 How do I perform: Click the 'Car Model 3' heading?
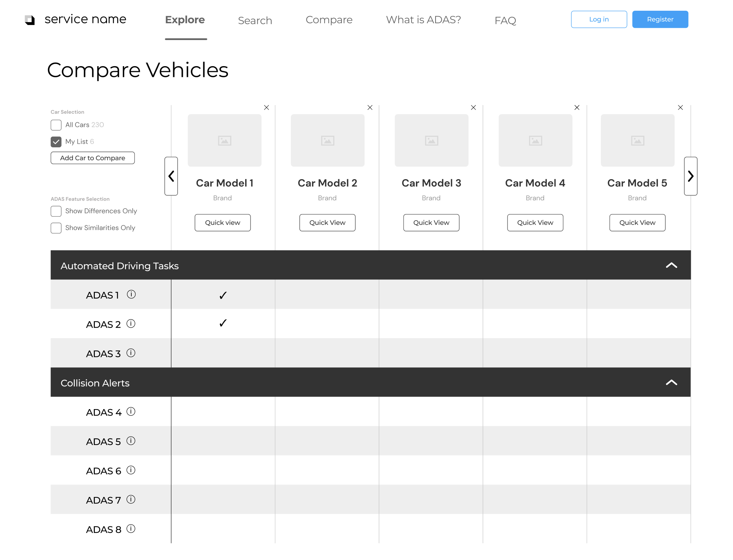pyautogui.click(x=431, y=183)
